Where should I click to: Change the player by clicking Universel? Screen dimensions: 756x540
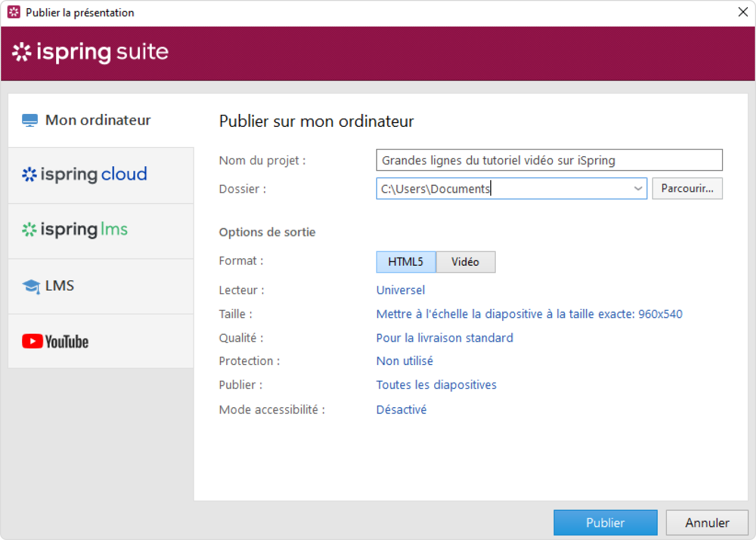click(x=400, y=290)
